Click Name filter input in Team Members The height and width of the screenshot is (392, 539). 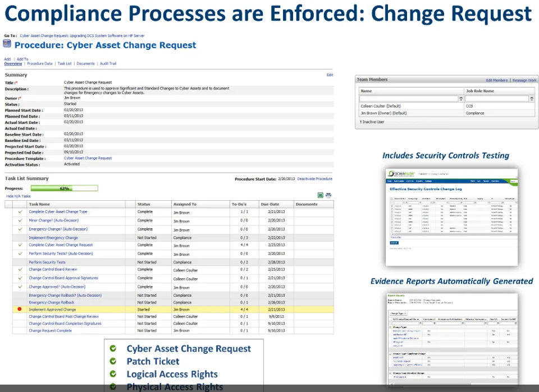(x=409, y=99)
